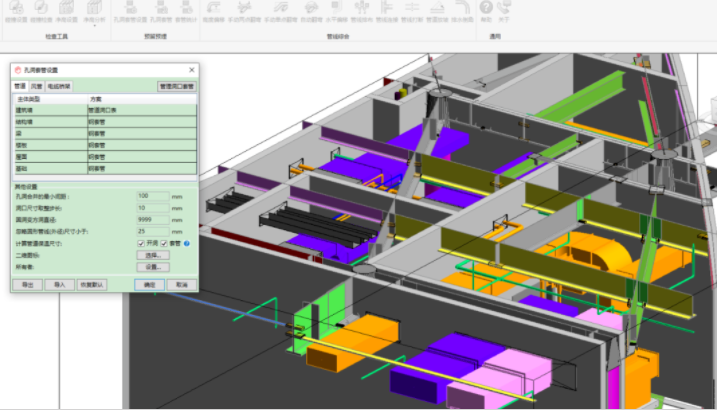Click the last icon in 预留预埋 group
This screenshot has width=717, height=410.
tap(186, 12)
